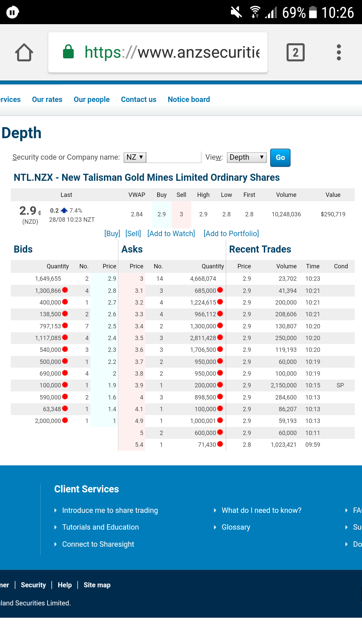Open the Notice board menu
Viewport: 362px width, 644px height.
(x=189, y=99)
